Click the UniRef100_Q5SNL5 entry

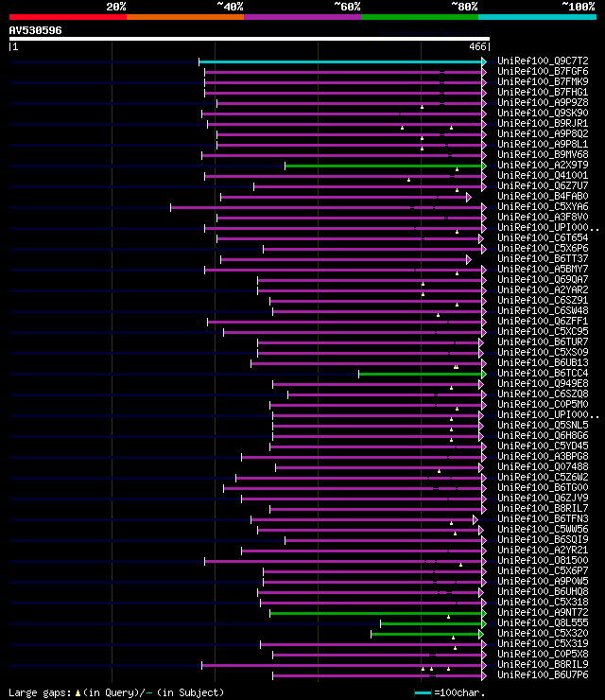point(543,425)
